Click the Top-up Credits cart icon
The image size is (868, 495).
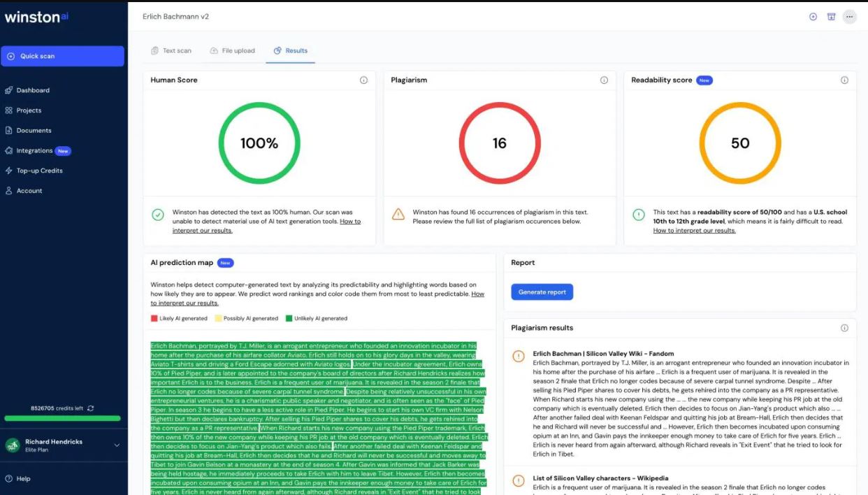click(x=9, y=171)
